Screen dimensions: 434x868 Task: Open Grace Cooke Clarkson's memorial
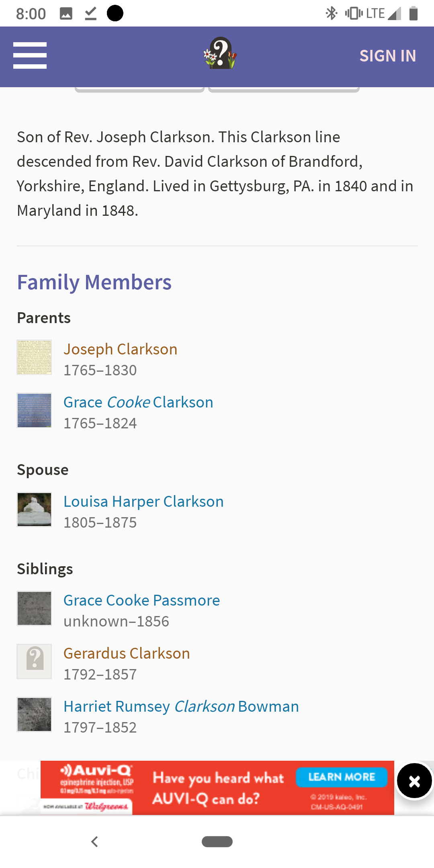138,402
